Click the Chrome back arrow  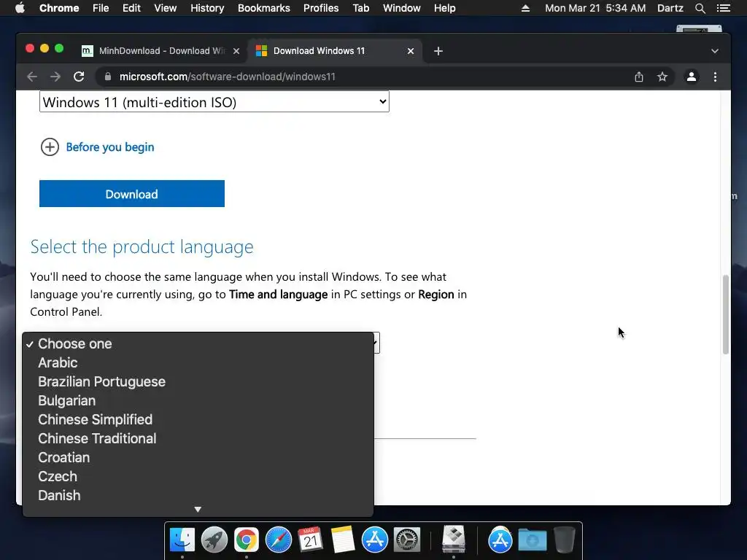(x=32, y=77)
